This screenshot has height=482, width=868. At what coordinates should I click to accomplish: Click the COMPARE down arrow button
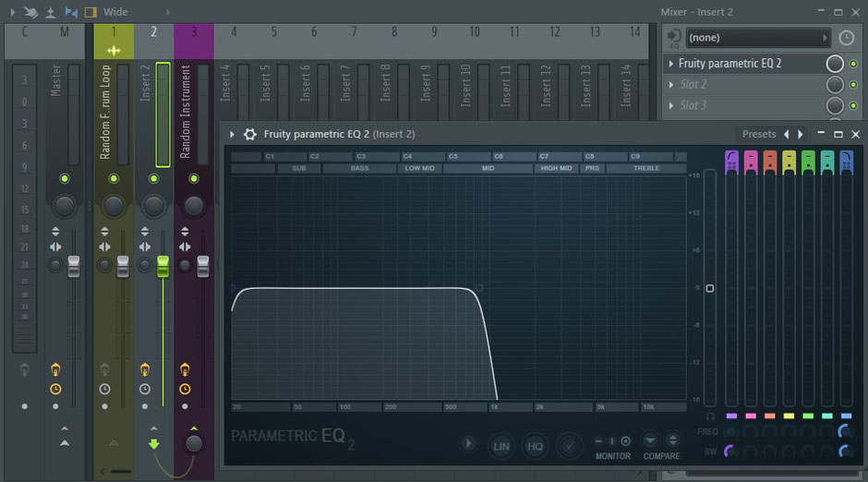(650, 440)
